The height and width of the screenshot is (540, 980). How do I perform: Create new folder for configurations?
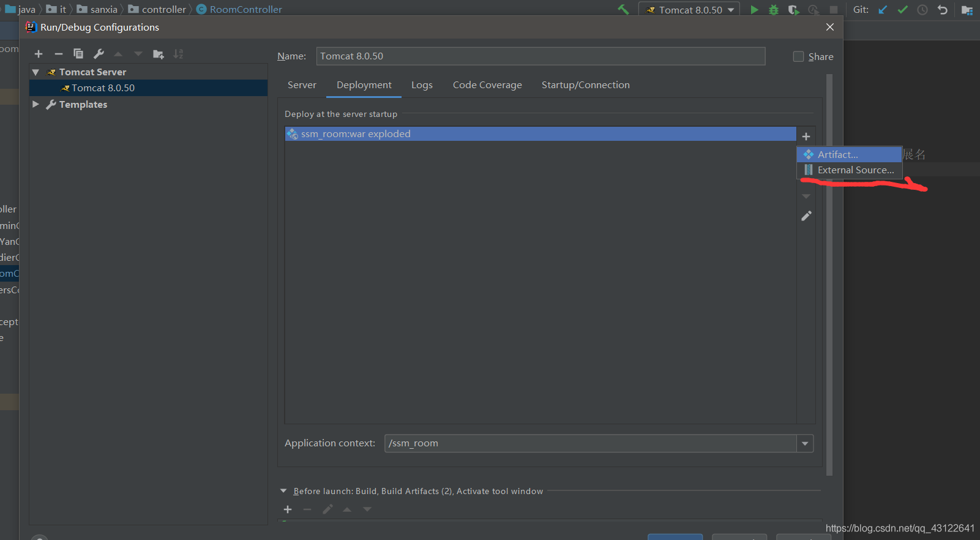[159, 54]
